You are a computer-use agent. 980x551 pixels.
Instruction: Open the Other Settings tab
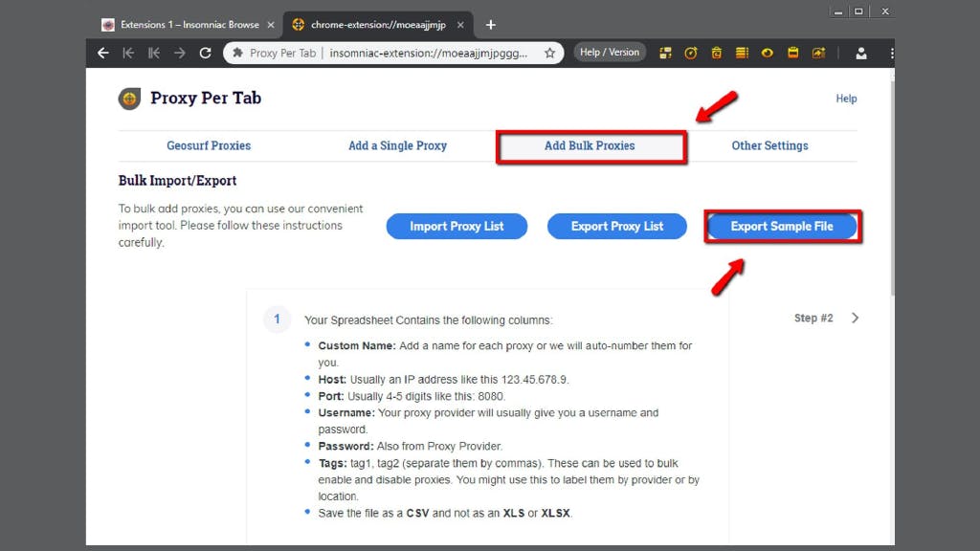769,145
